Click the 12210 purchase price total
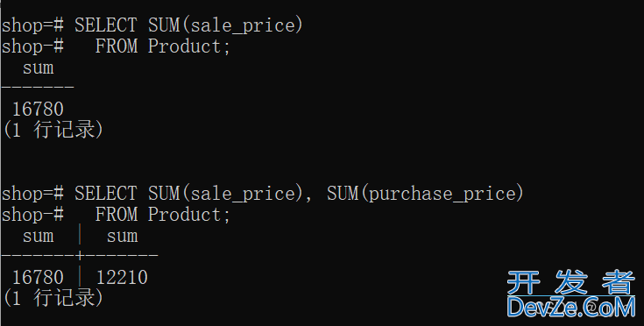 122,278
